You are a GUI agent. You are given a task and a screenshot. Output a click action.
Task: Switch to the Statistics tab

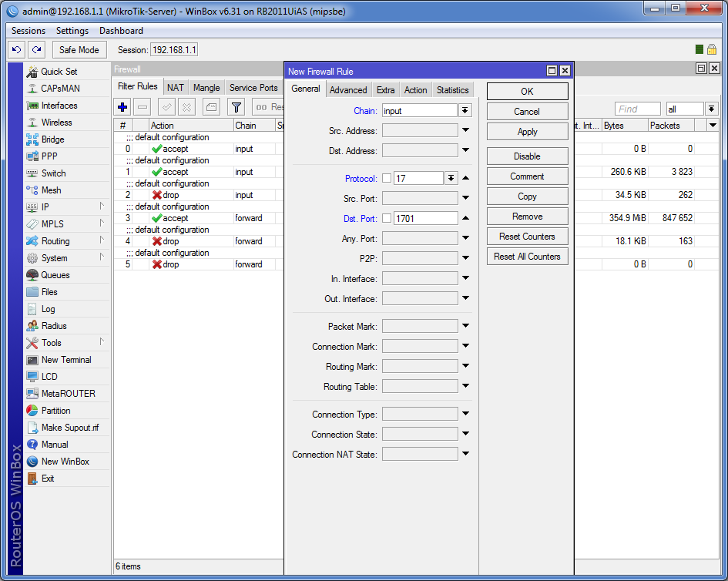pyautogui.click(x=453, y=90)
